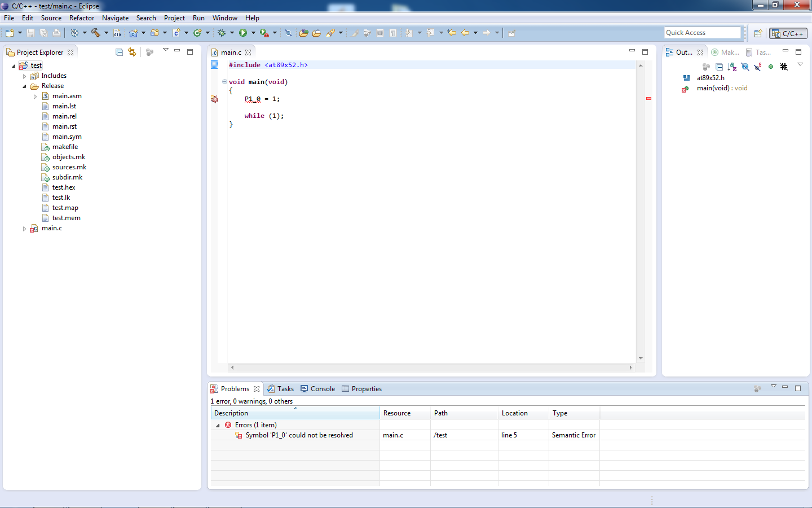Image resolution: width=812 pixels, height=508 pixels.
Task: Open the Run button dropdown arrow
Action: tap(253, 33)
